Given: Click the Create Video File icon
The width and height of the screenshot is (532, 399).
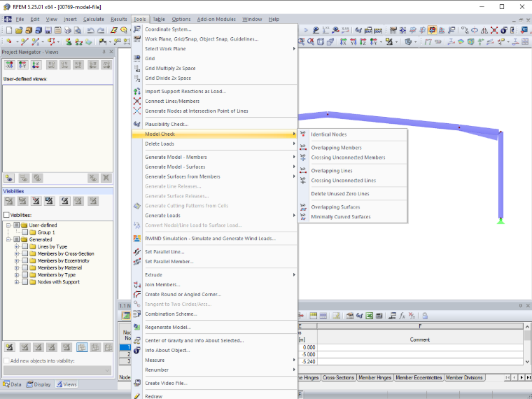Looking at the screenshot, I should click(137, 383).
